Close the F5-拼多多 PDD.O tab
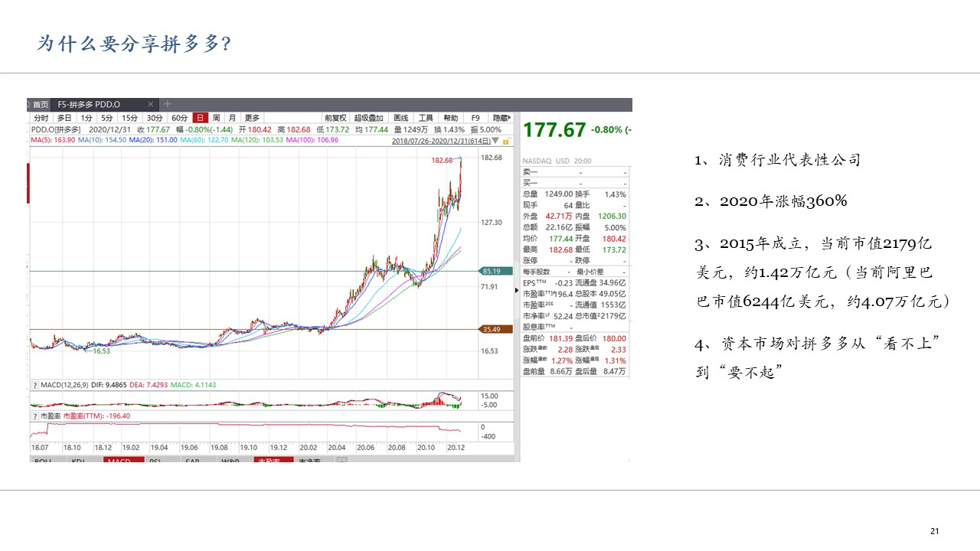 pyautogui.click(x=151, y=104)
